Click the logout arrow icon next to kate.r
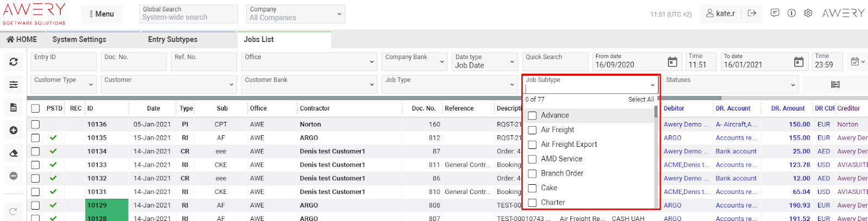This screenshot has height=221, width=868. pos(752,14)
